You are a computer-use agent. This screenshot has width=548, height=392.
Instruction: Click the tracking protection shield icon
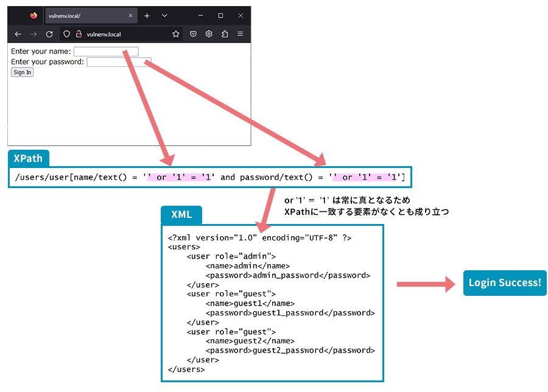[x=66, y=34]
